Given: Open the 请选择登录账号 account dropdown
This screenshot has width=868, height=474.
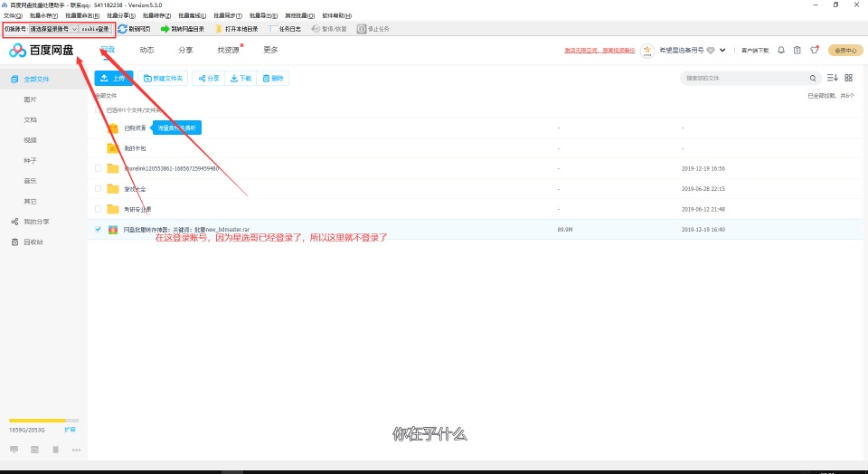Looking at the screenshot, I should 53,29.
